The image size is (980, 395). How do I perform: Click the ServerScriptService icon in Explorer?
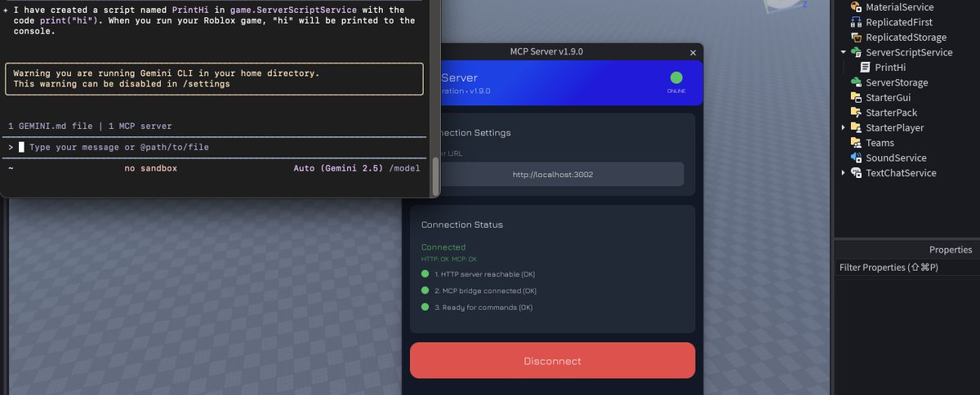pyautogui.click(x=856, y=52)
